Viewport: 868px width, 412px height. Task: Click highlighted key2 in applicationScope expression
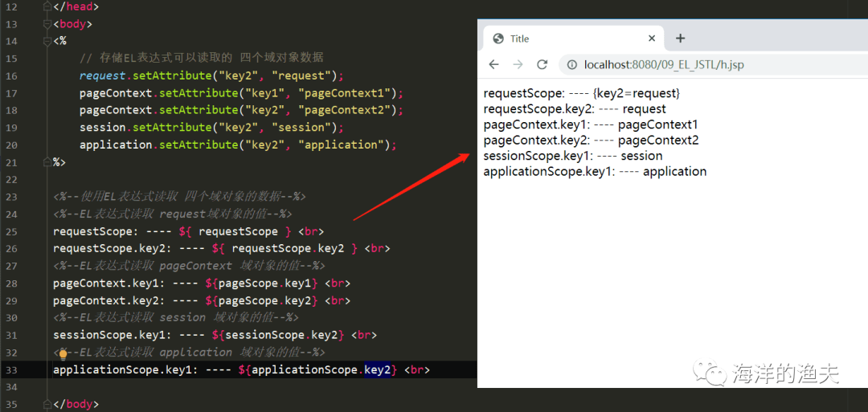pos(378,369)
